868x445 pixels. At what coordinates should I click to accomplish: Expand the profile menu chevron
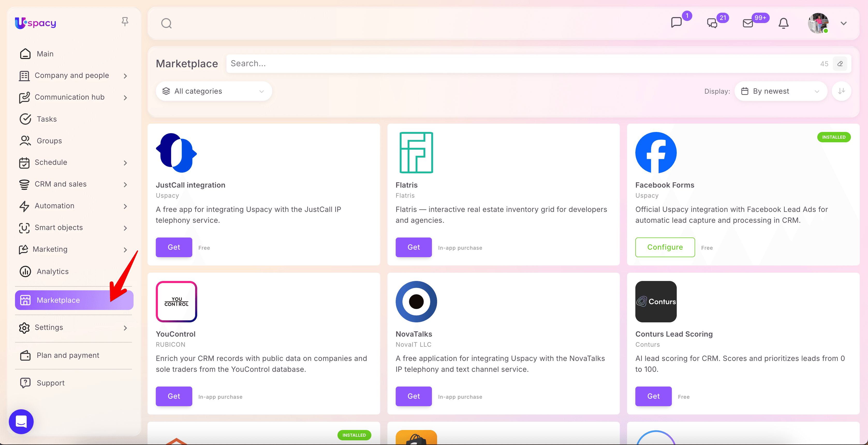[844, 23]
